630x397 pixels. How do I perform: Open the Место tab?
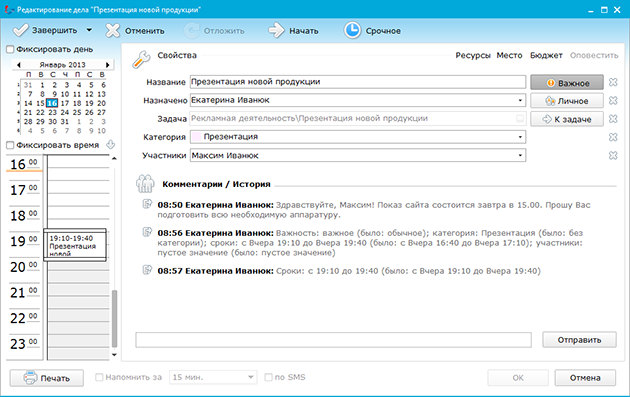tap(509, 55)
